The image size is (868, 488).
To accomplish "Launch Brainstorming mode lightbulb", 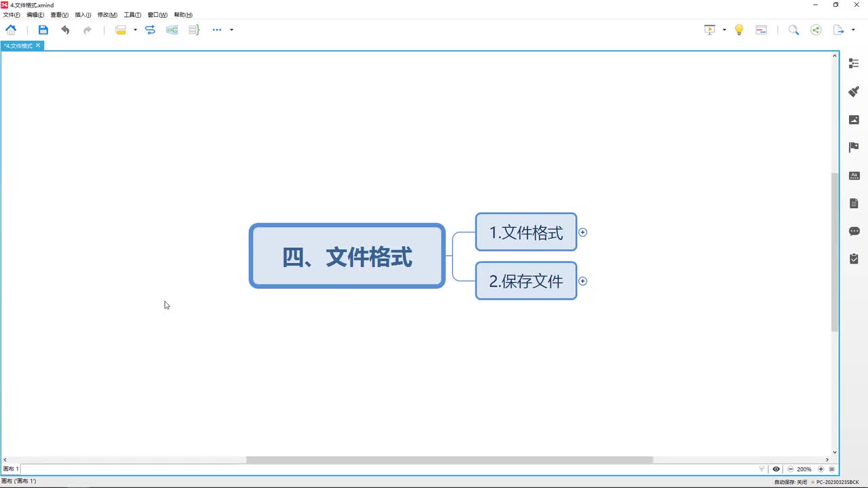I will click(739, 30).
